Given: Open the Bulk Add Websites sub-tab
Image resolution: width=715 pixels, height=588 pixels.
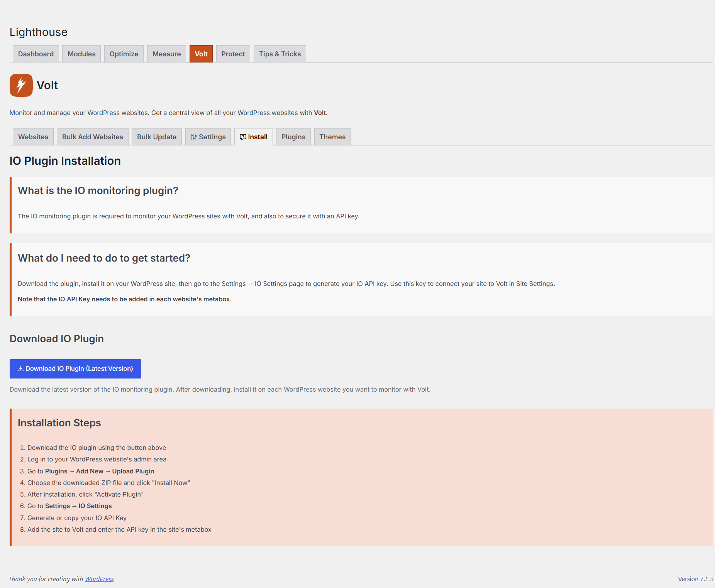Looking at the screenshot, I should [x=93, y=137].
